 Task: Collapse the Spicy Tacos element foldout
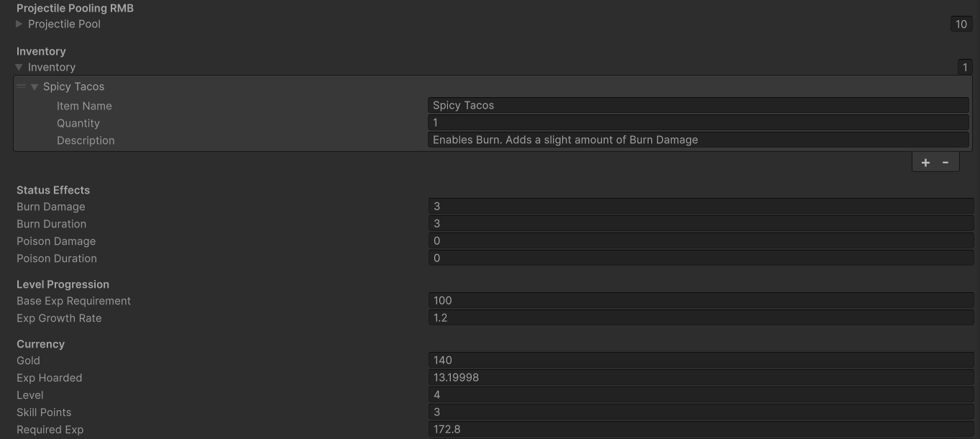pyautogui.click(x=35, y=87)
